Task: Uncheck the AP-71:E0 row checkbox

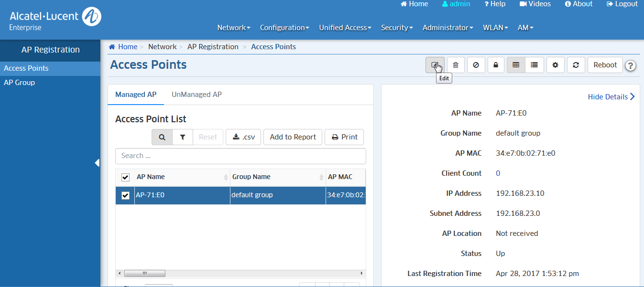Action: point(125,195)
